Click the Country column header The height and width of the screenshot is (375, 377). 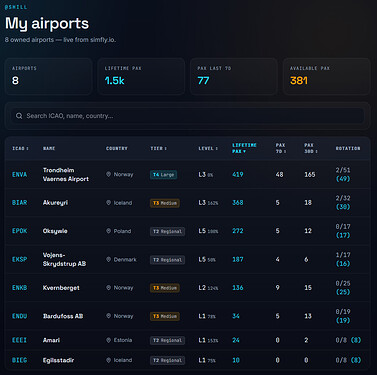[117, 148]
